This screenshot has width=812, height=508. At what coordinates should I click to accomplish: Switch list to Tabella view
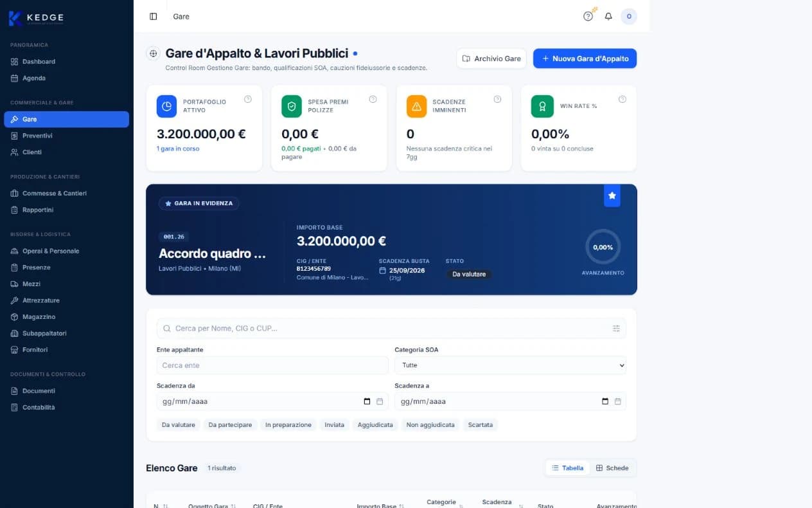coord(568,468)
